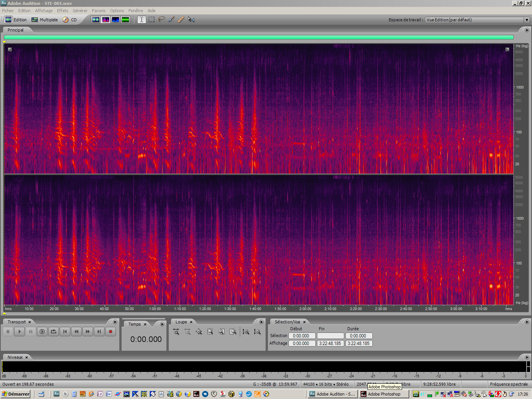Screen dimensions: 532x399
Task: Start playback with the play button
Action: click(19, 331)
